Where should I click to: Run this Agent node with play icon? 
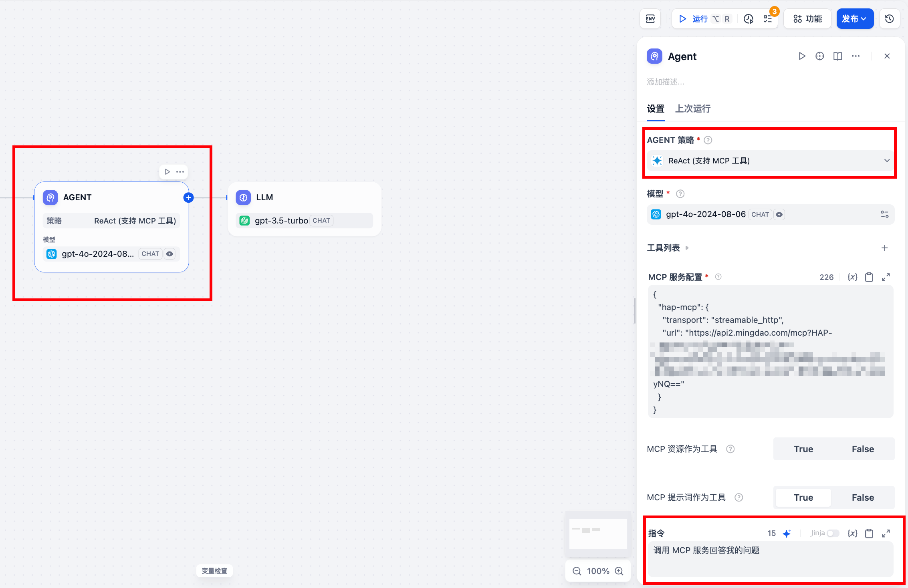(x=801, y=56)
